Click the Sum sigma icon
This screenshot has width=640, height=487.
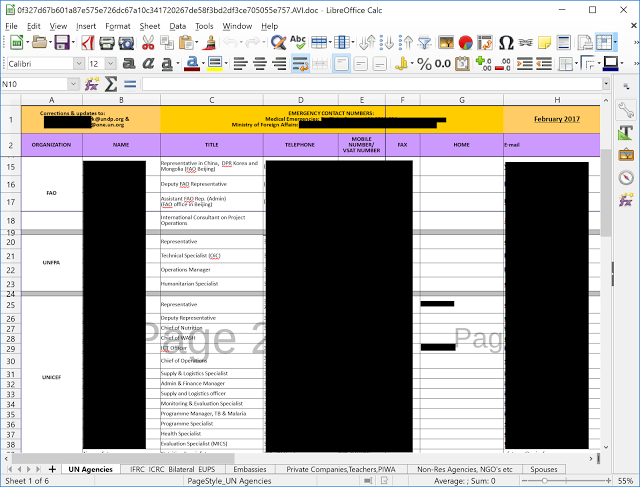[x=111, y=84]
